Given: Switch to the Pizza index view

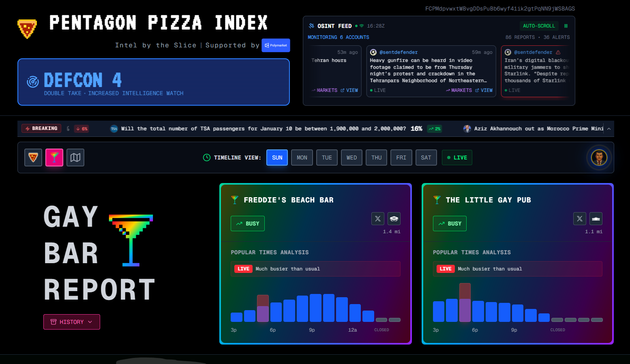Looking at the screenshot, I should point(33,158).
